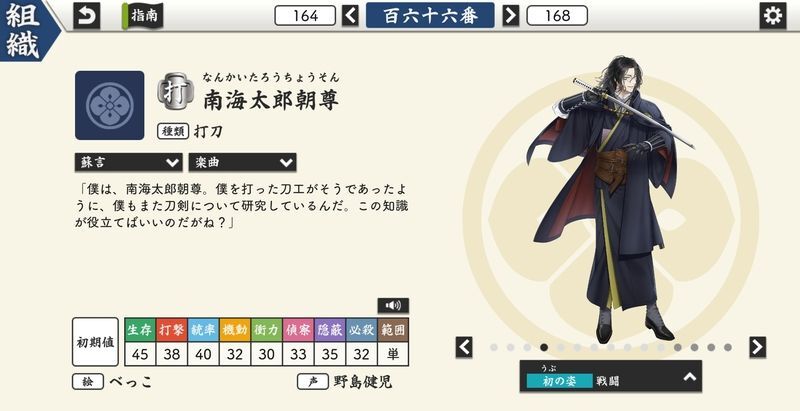The width and height of the screenshot is (800, 411).
Task: Click the family crest emblem icon
Action: (x=110, y=106)
